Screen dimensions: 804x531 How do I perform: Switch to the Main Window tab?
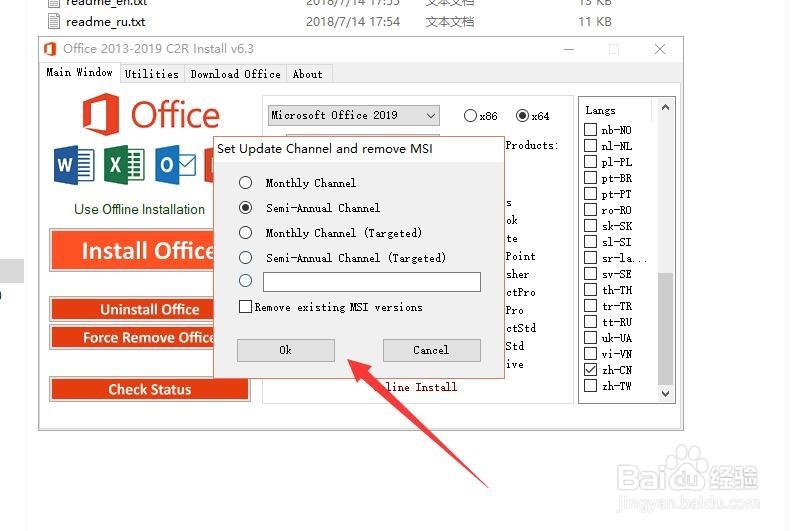[79, 72]
